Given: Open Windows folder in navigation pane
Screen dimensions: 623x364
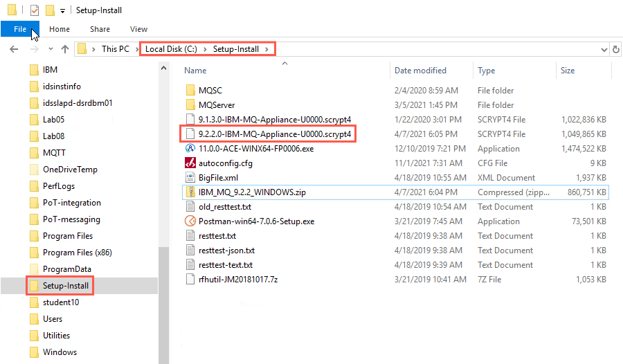Looking at the screenshot, I should [x=53, y=352].
